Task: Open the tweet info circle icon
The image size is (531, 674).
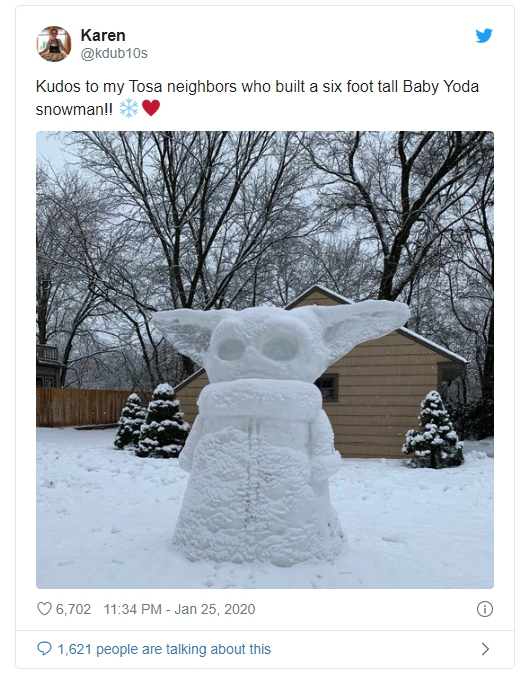Action: tap(485, 609)
